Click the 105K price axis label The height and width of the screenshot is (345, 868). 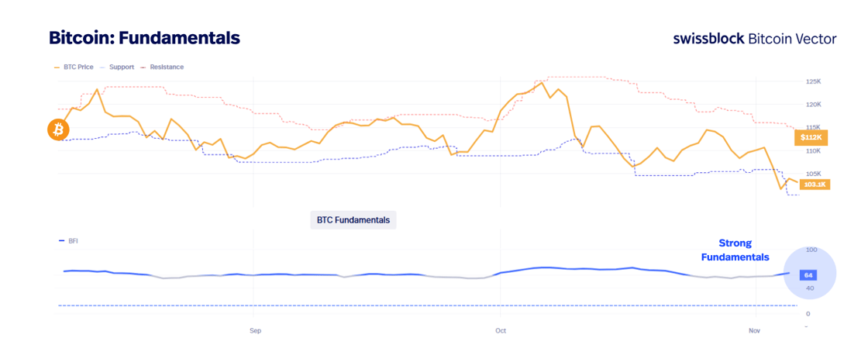click(x=814, y=174)
